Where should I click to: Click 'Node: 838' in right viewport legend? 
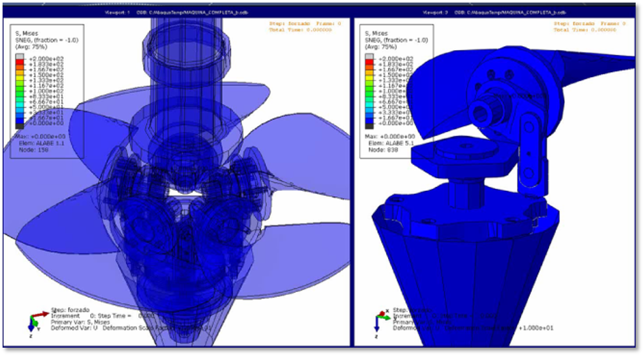click(382, 149)
